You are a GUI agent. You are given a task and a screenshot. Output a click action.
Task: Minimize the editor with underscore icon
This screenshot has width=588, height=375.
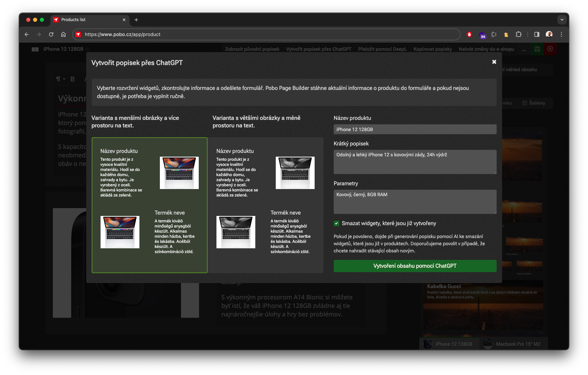524,50
